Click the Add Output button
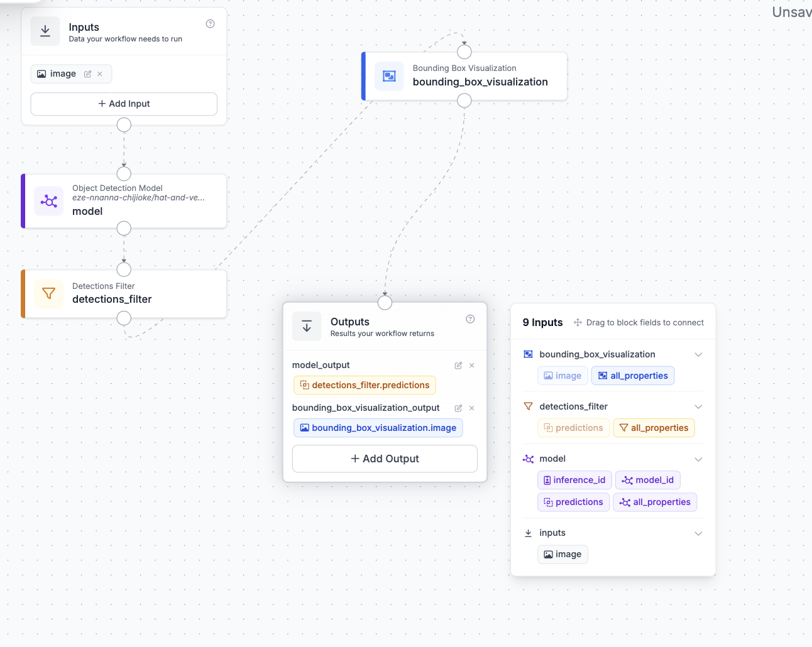Viewport: 812px width, 647px height. [385, 459]
